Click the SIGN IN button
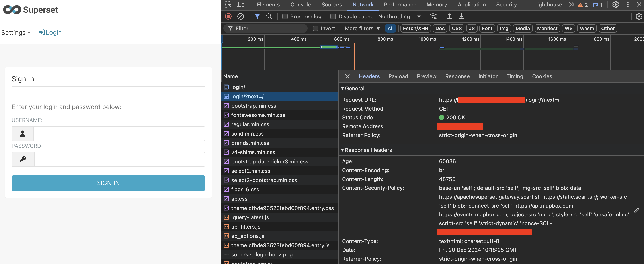This screenshot has width=644, height=264. 108,183
